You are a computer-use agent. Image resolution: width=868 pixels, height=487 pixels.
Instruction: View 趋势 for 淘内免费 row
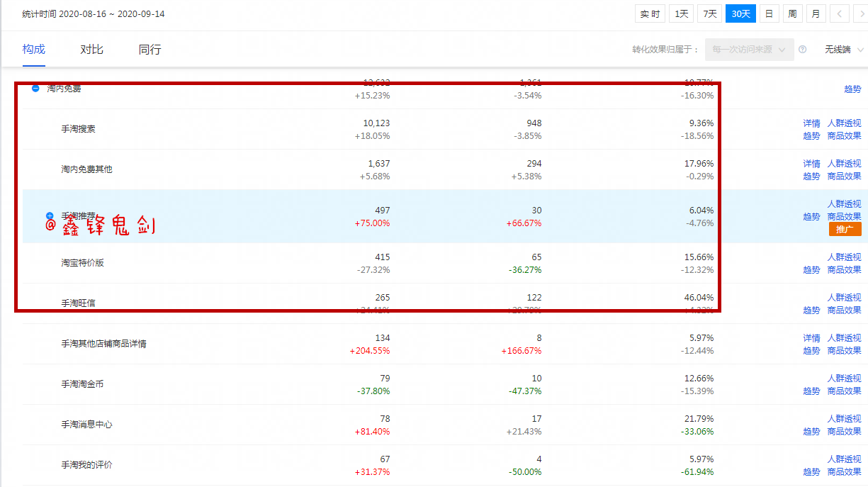(x=852, y=89)
